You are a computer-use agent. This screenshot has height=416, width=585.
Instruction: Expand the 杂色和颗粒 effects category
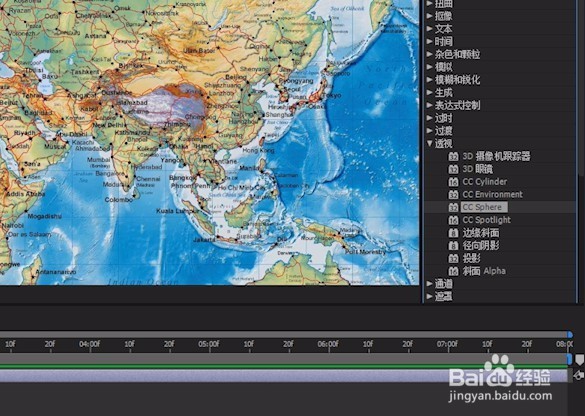[430, 54]
